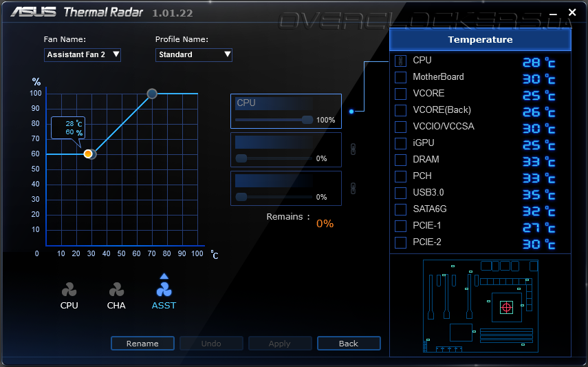The height and width of the screenshot is (367, 588).
Task: Select the ASST assistant fan icon
Action: click(164, 290)
